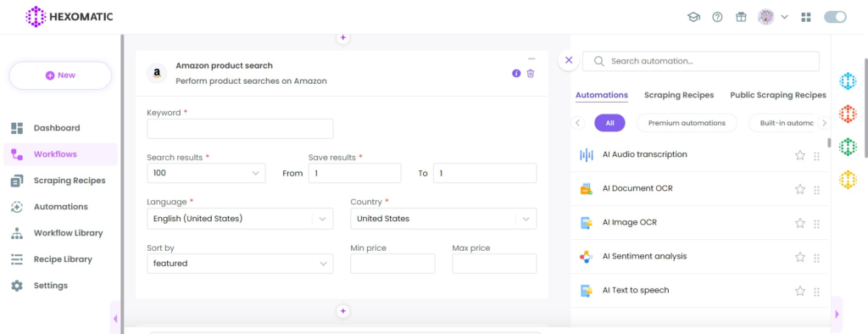
Task: Select AI Audio transcription automation
Action: coord(700,155)
